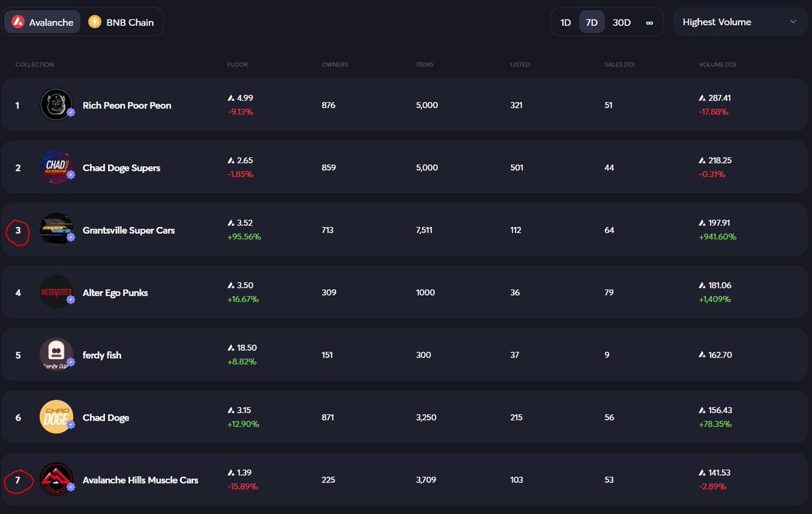The image size is (812, 514).
Task: Click sales count 79
Action: [609, 293]
